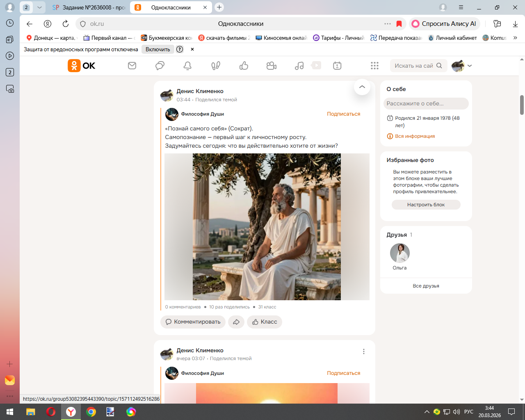Open the guests footprints icon
Screen dimensions: 525x420
pyautogui.click(x=216, y=66)
